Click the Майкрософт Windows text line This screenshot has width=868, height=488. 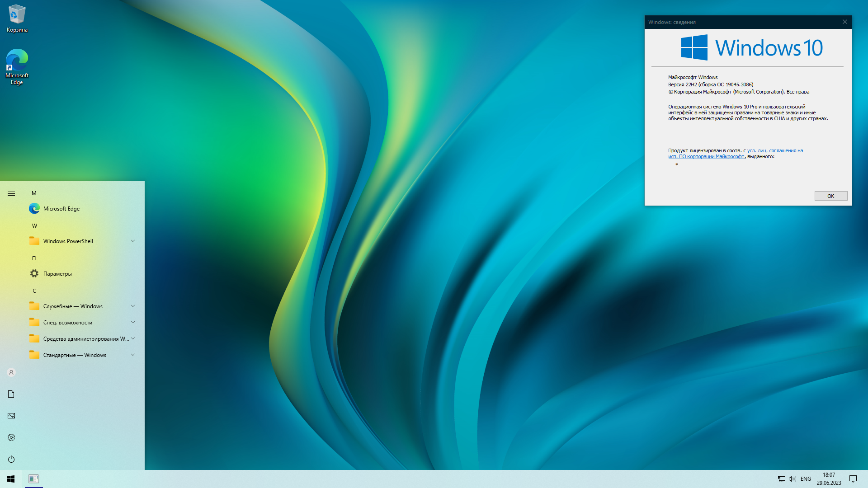[x=693, y=77]
